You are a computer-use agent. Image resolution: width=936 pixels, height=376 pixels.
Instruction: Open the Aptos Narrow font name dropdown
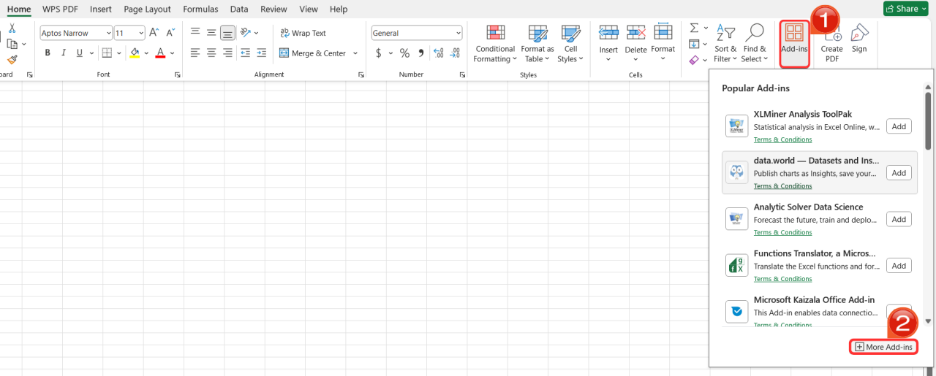click(108, 33)
